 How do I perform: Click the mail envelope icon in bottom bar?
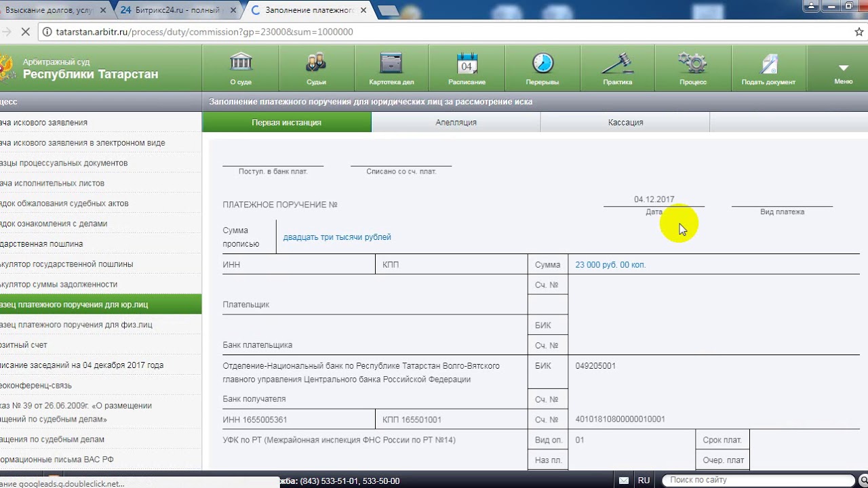coord(624,481)
